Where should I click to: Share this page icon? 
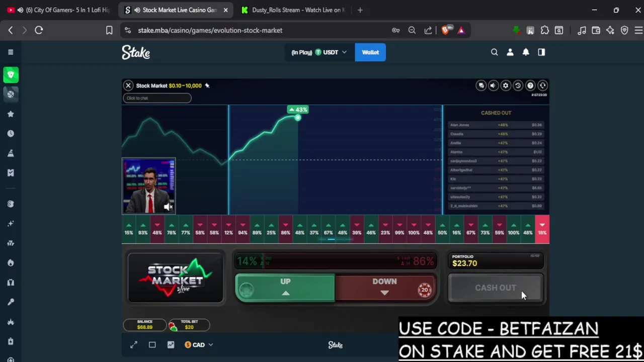428,30
